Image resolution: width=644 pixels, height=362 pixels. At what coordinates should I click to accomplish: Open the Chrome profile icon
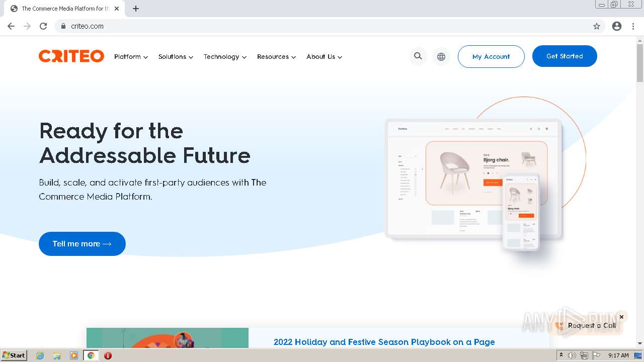(617, 26)
